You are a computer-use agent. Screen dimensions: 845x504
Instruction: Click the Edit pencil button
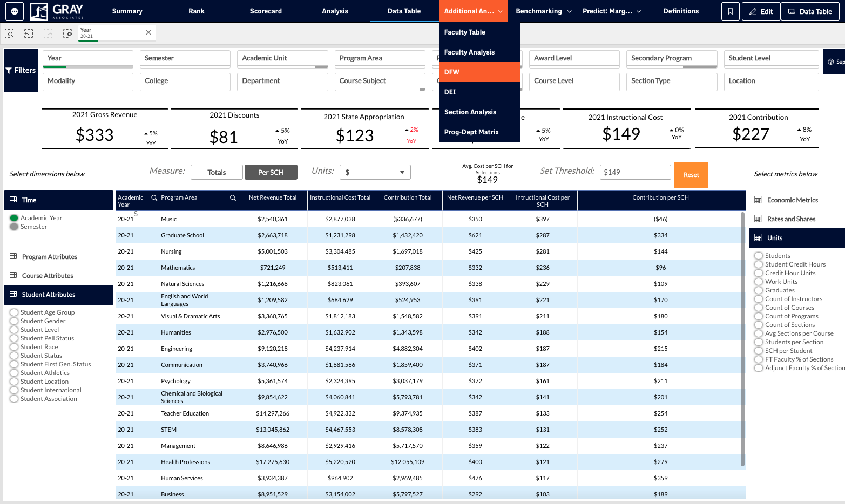pos(761,11)
